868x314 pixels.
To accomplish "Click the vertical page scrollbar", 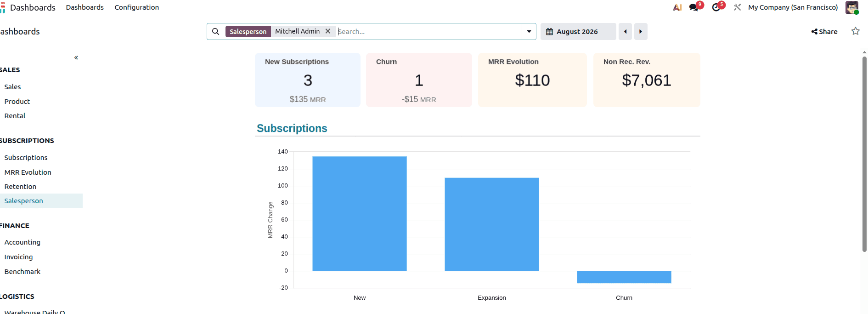I will (864, 154).
